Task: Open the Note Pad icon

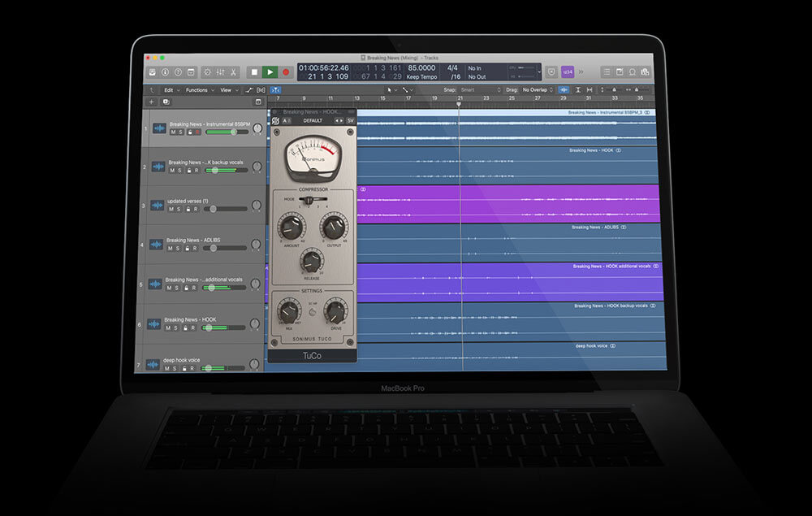Action: coord(620,72)
